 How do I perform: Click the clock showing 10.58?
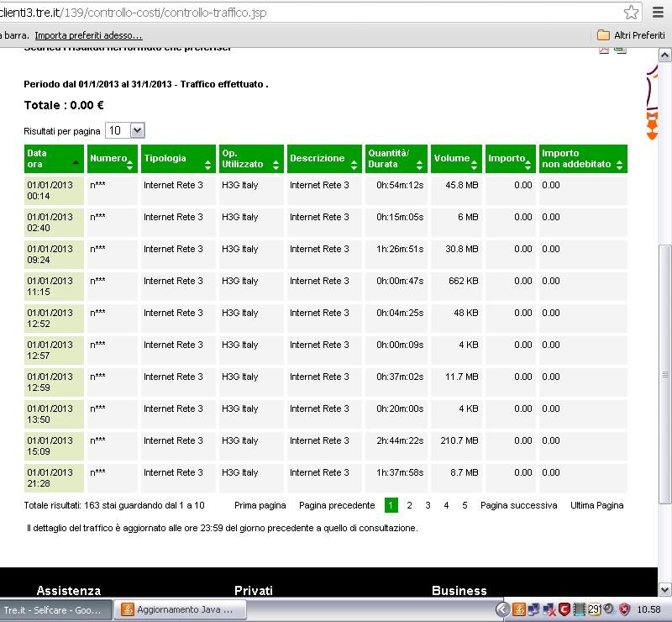click(648, 609)
